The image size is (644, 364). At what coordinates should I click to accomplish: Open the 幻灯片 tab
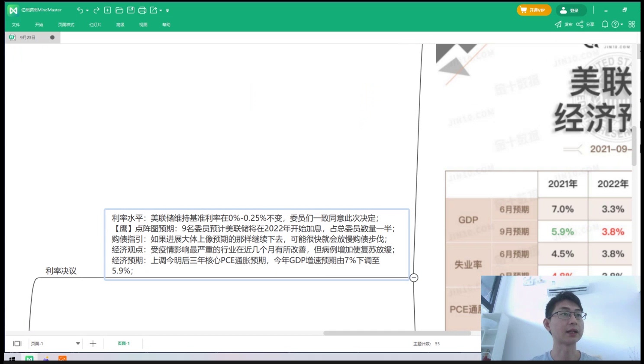click(x=95, y=25)
